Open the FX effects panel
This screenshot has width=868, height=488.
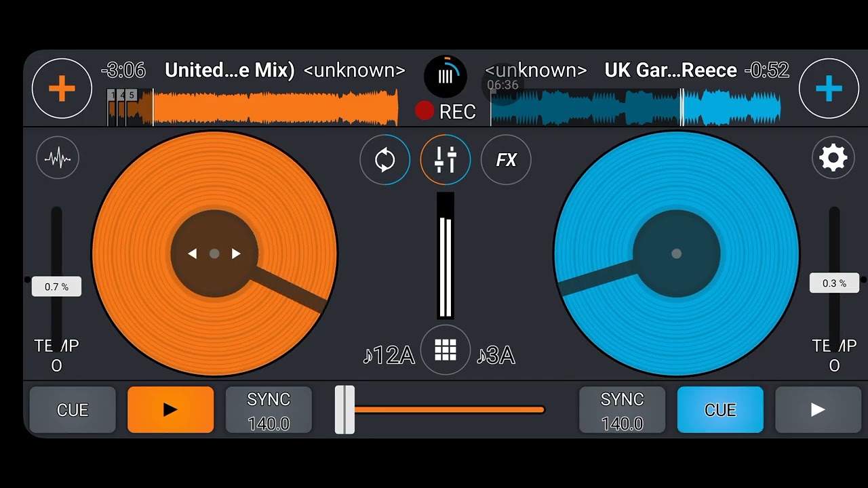click(x=506, y=160)
